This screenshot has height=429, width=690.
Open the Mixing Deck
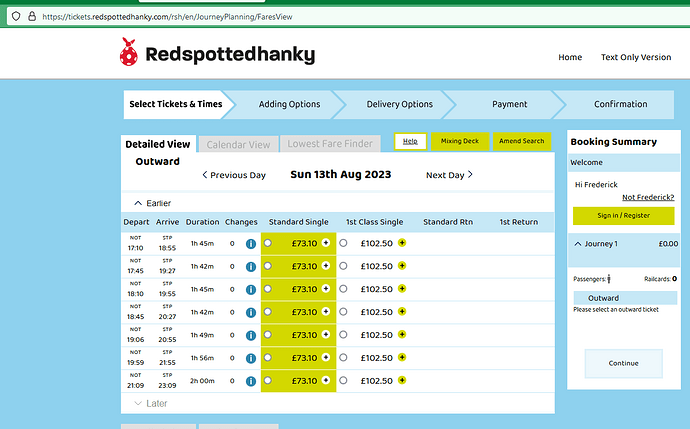pos(460,141)
